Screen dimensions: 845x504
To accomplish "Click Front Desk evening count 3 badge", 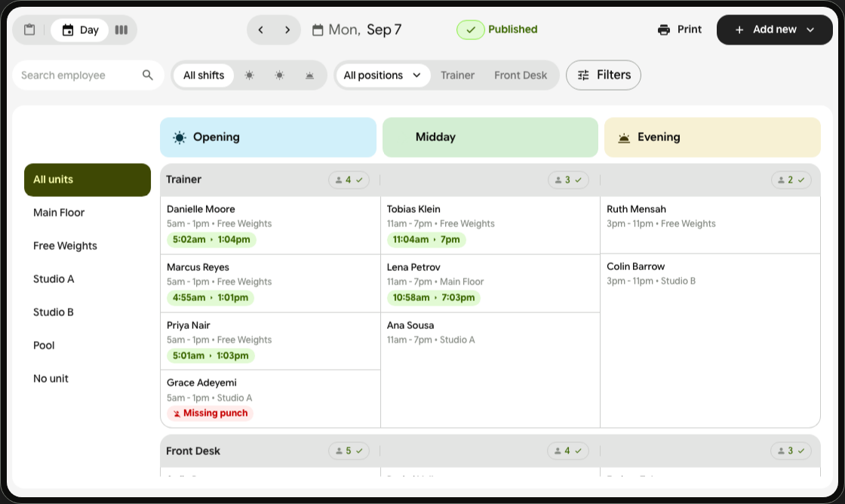I will pos(791,450).
